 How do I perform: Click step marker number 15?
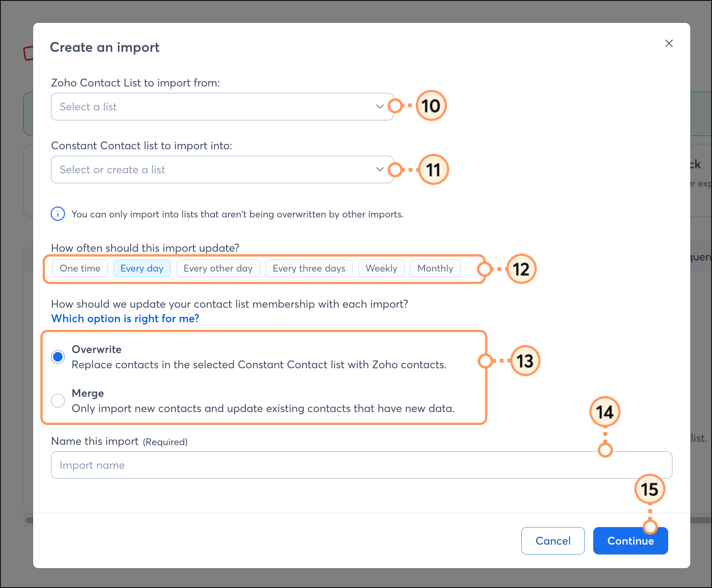(649, 489)
